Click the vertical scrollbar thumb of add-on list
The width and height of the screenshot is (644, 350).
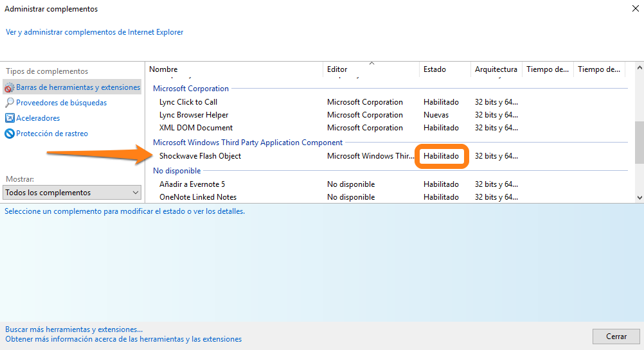coord(640,143)
